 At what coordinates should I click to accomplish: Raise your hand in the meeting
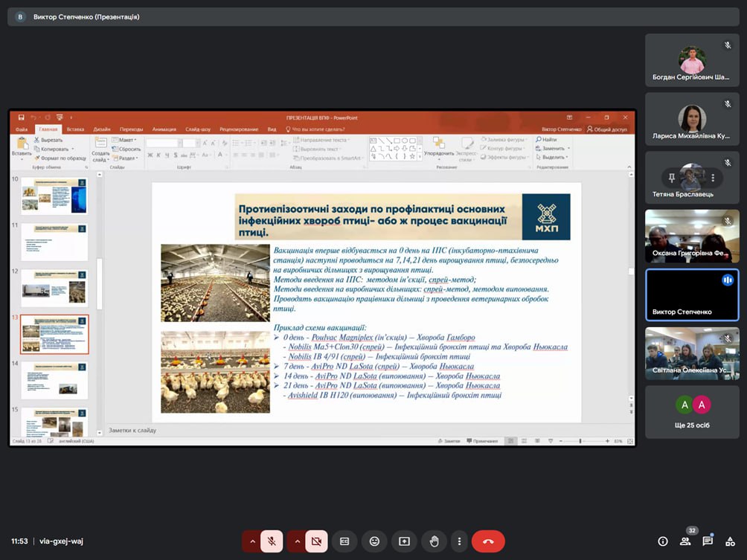[434, 541]
